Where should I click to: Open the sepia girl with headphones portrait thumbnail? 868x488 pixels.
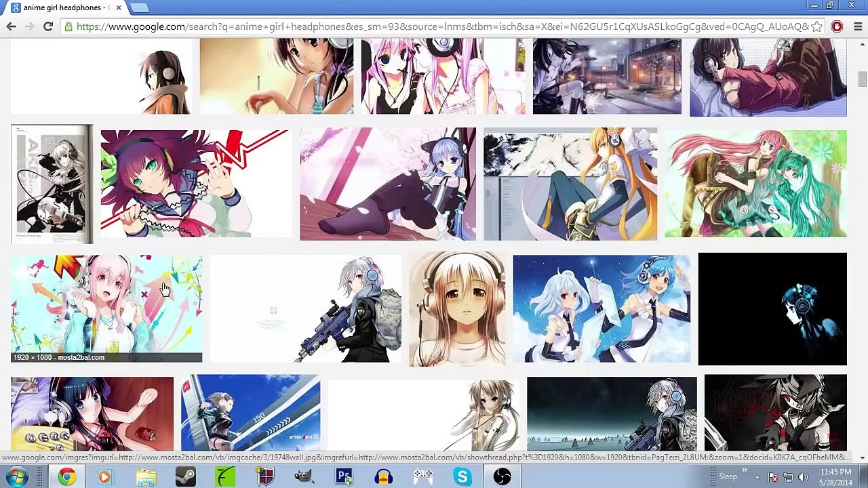(457, 309)
